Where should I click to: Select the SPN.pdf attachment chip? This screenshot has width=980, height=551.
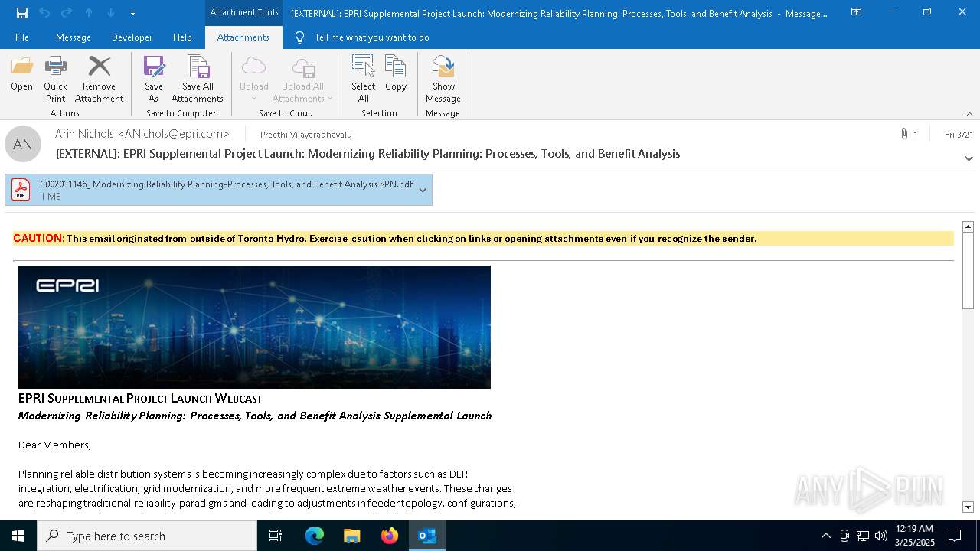pyautogui.click(x=218, y=190)
